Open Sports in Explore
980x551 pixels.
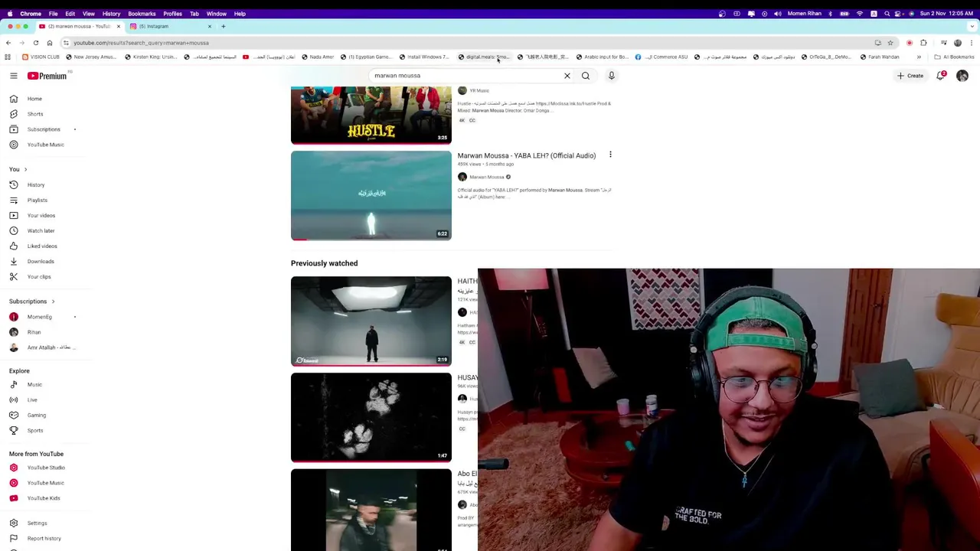pyautogui.click(x=35, y=430)
